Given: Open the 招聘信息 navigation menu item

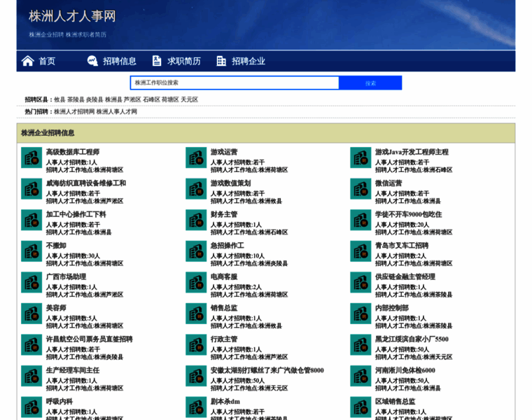Looking at the screenshot, I should [120, 61].
